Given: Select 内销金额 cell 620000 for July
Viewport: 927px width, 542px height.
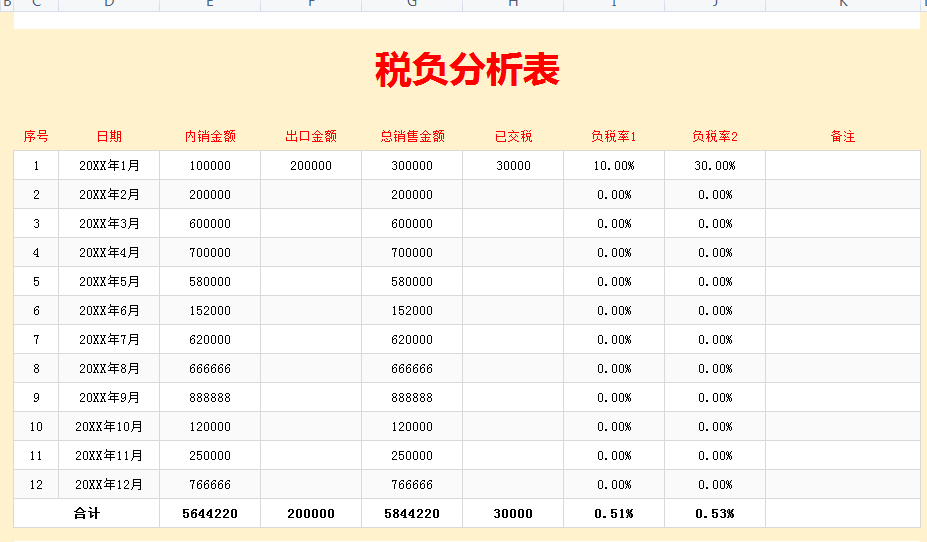Looking at the screenshot, I should pyautogui.click(x=210, y=339).
